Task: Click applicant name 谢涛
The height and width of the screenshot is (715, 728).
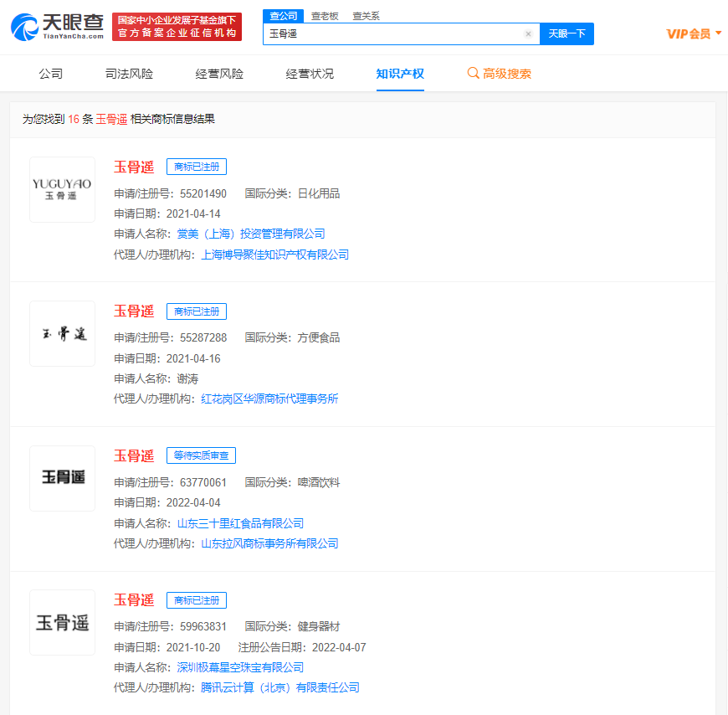Action: [x=187, y=379]
